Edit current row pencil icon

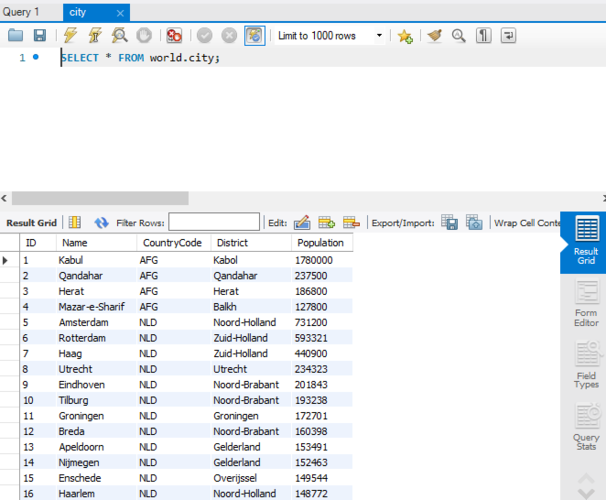[302, 223]
